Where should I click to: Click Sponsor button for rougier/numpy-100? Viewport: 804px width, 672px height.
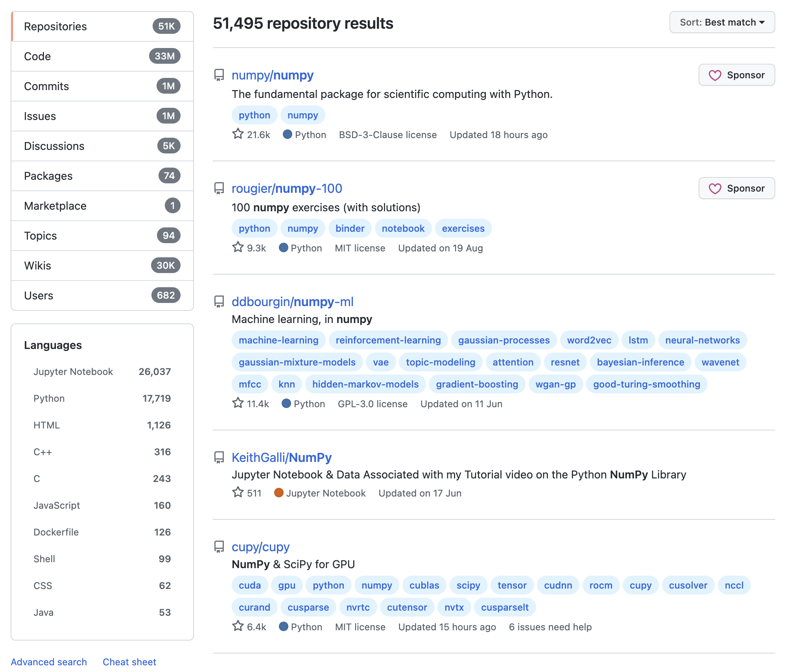click(736, 188)
